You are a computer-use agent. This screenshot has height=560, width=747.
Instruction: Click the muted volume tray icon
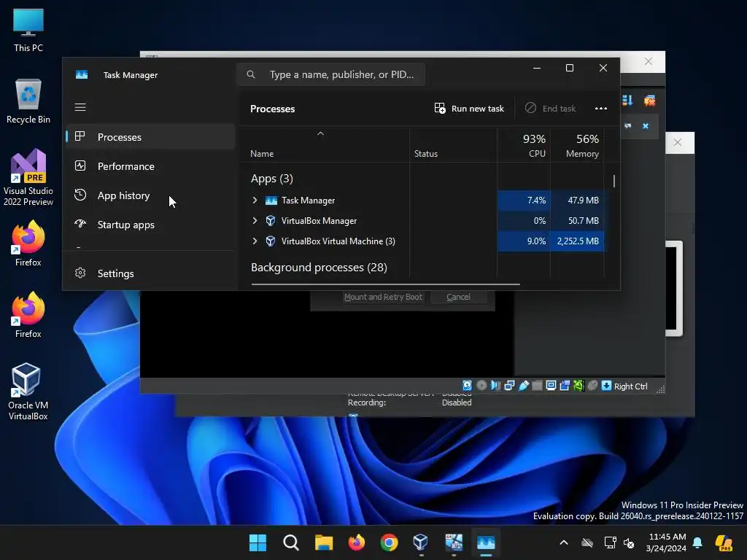[629, 542]
